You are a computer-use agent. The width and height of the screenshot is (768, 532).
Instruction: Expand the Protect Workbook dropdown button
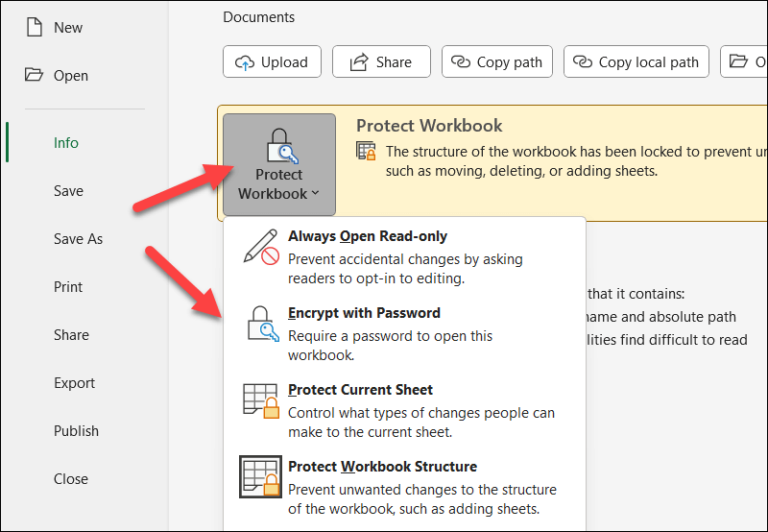(279, 164)
